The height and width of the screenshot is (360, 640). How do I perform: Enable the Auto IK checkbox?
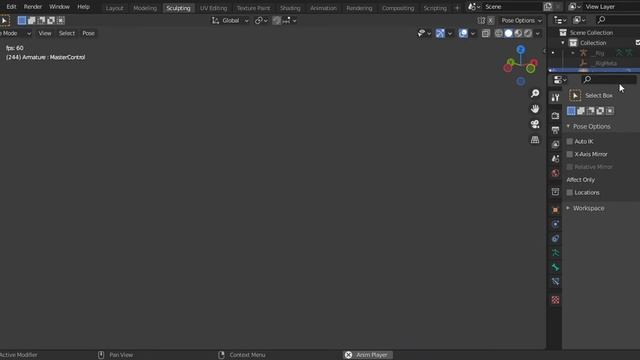570,141
